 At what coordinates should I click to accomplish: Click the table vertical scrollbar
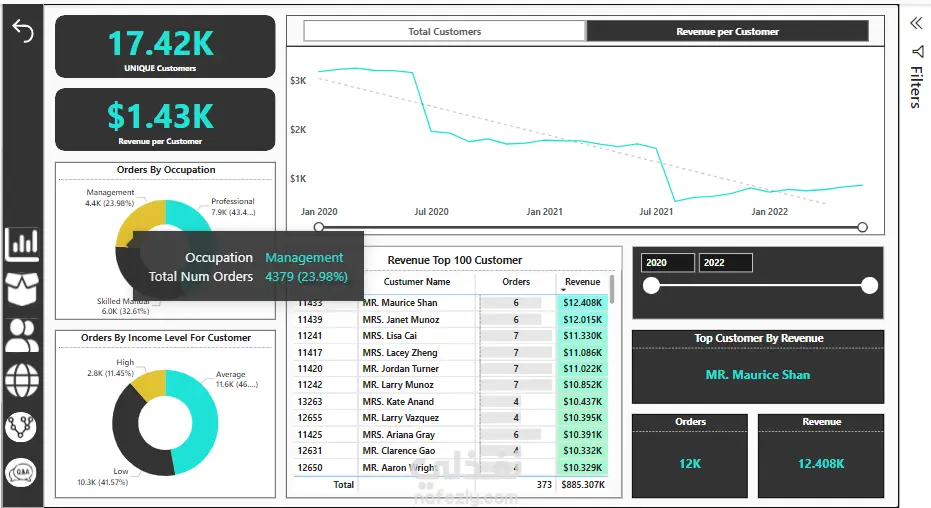point(612,289)
